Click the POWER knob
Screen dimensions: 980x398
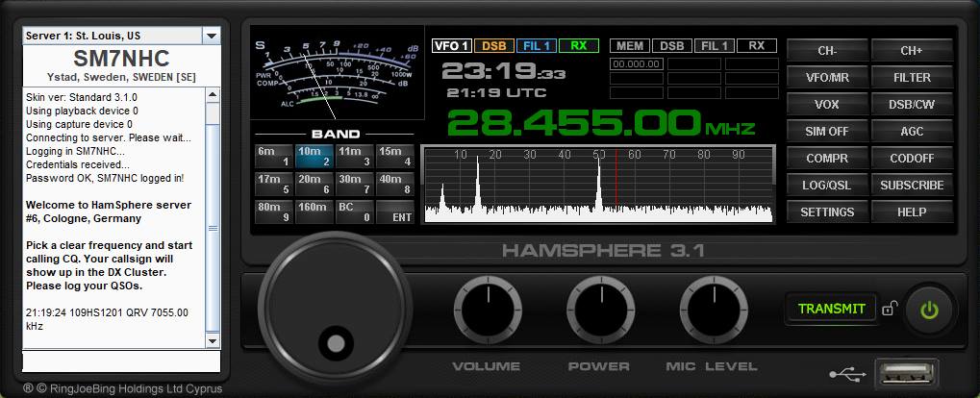(x=601, y=310)
